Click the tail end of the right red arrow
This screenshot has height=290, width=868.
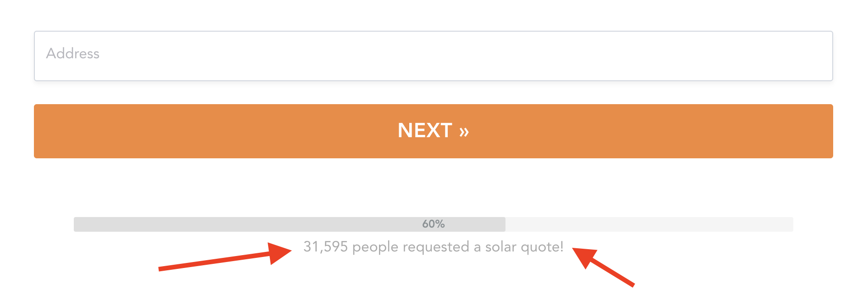pyautogui.click(x=632, y=284)
